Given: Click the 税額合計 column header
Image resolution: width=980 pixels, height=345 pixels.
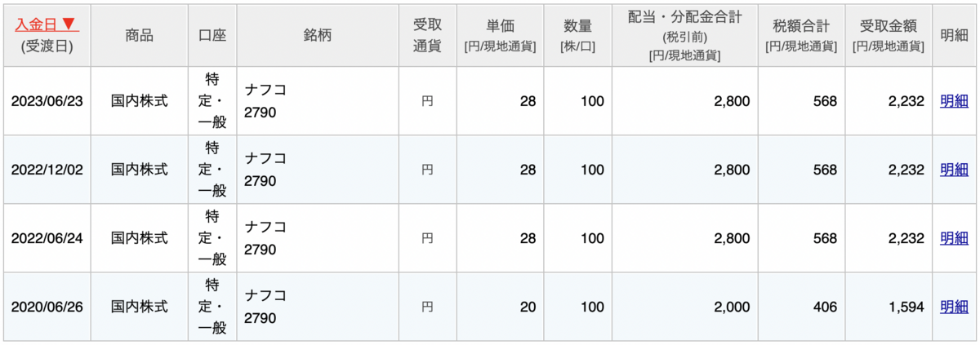Looking at the screenshot, I should coord(801,35).
